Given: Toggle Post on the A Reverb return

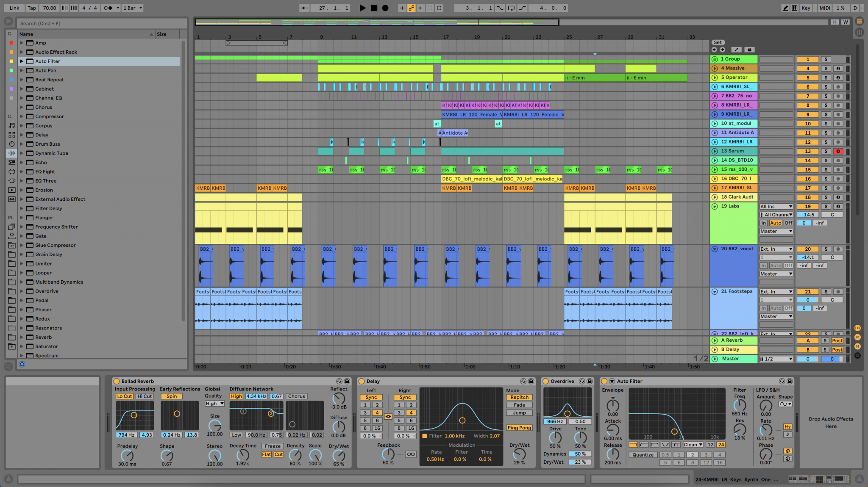Looking at the screenshot, I should [x=837, y=340].
